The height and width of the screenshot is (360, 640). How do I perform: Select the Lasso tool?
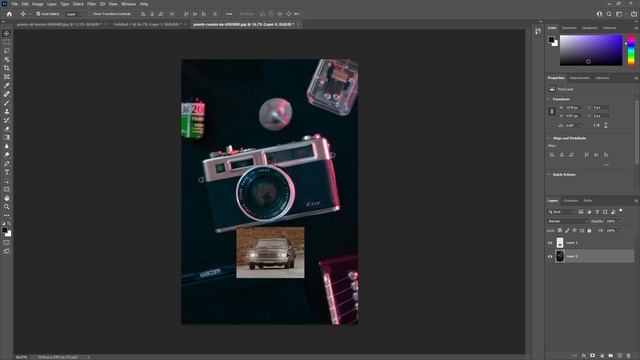click(7, 51)
